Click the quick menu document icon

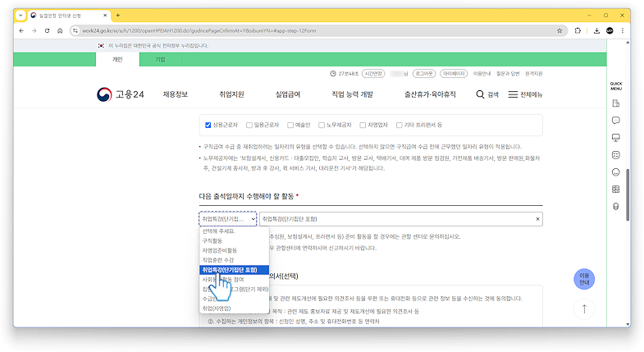click(615, 103)
